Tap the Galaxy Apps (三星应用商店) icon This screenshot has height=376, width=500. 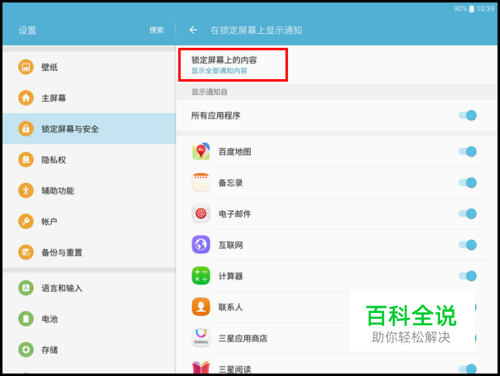pyautogui.click(x=201, y=338)
